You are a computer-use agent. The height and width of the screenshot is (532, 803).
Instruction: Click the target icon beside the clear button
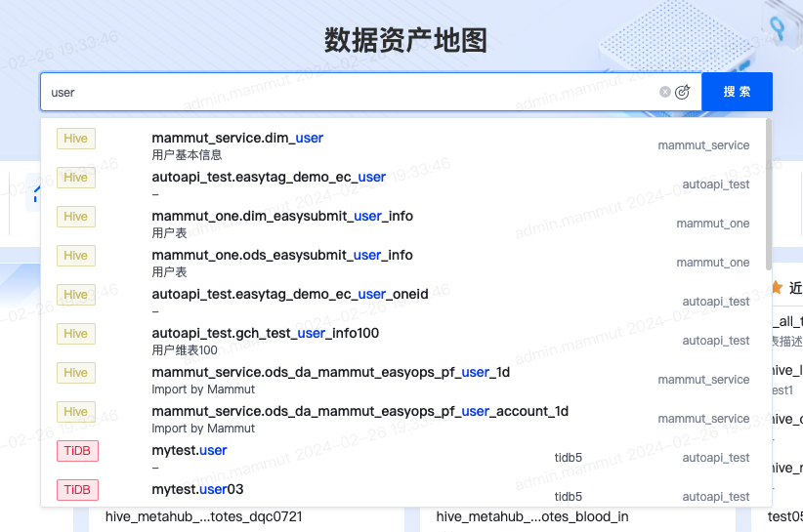pos(682,92)
